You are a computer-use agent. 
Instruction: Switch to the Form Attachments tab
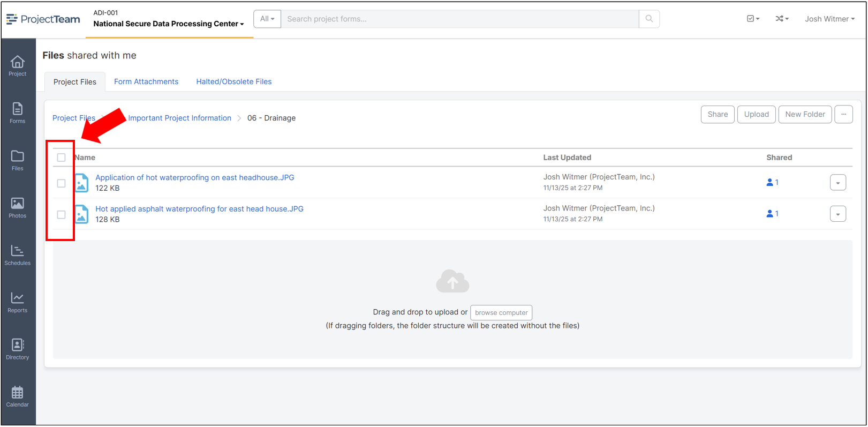click(146, 81)
